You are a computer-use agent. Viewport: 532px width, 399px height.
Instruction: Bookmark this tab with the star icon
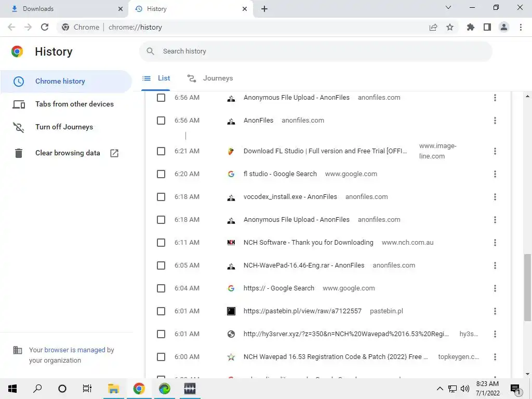(450, 27)
